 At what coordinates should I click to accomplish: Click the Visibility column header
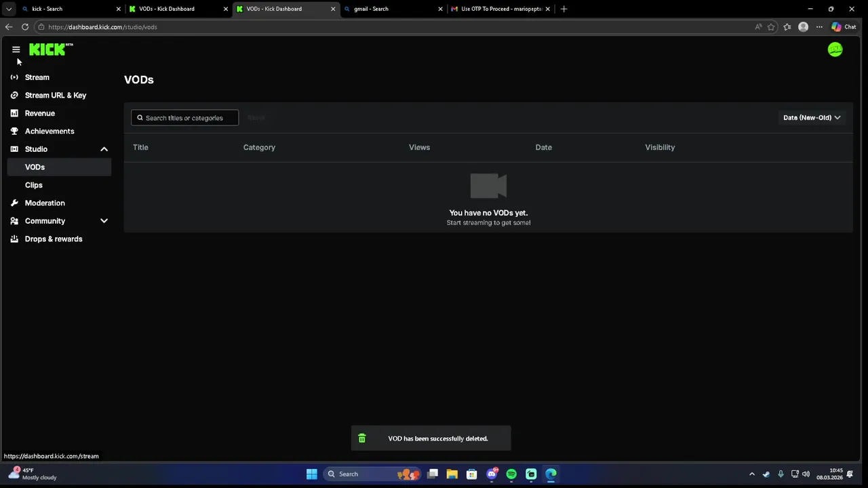point(660,147)
